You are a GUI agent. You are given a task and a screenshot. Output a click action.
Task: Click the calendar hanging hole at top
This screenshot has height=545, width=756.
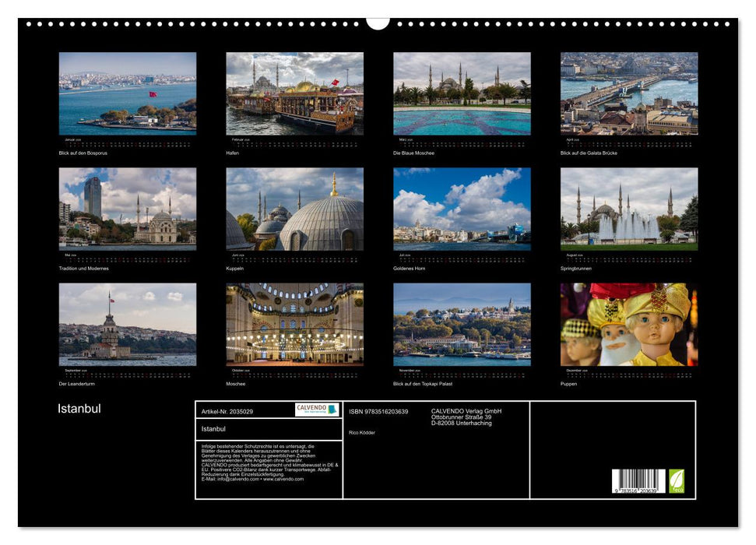(x=378, y=22)
